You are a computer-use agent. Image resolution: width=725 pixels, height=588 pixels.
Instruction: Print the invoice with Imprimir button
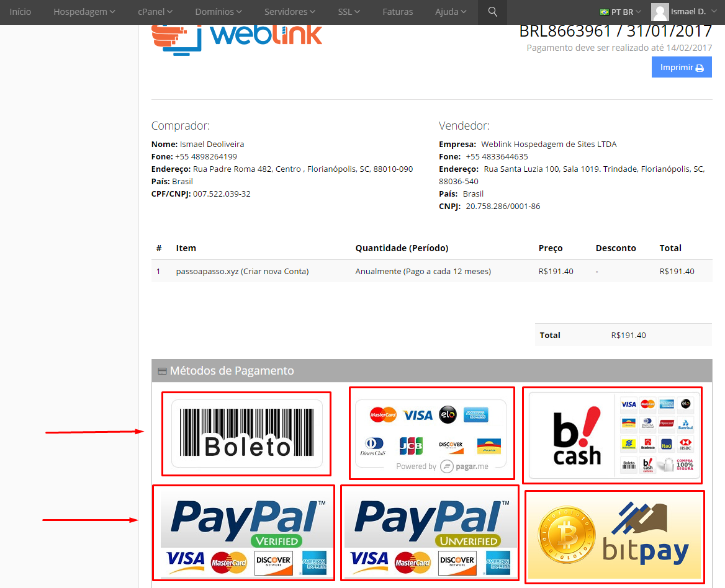pos(682,68)
